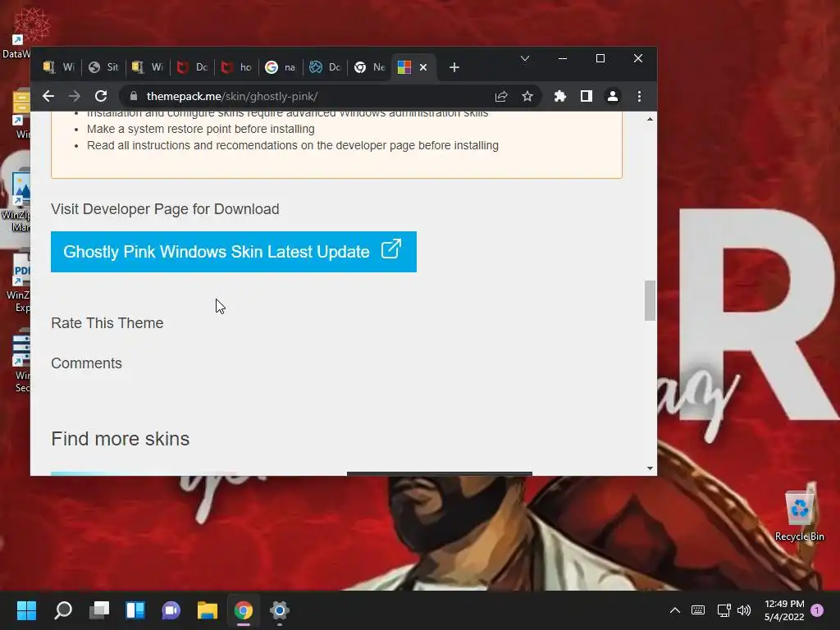
Task: Click the 'Comments' heading
Action: pos(87,363)
